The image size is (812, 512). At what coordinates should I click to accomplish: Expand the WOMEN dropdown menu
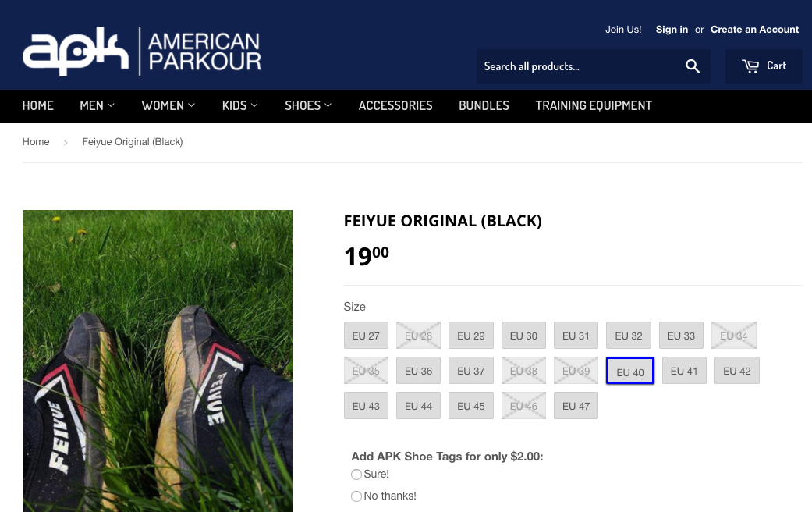(168, 105)
